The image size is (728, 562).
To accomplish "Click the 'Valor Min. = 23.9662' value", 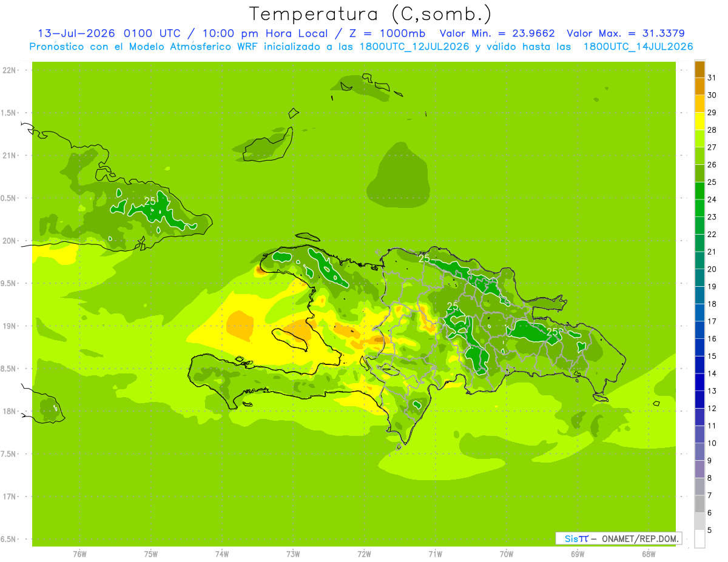I will click(x=497, y=33).
